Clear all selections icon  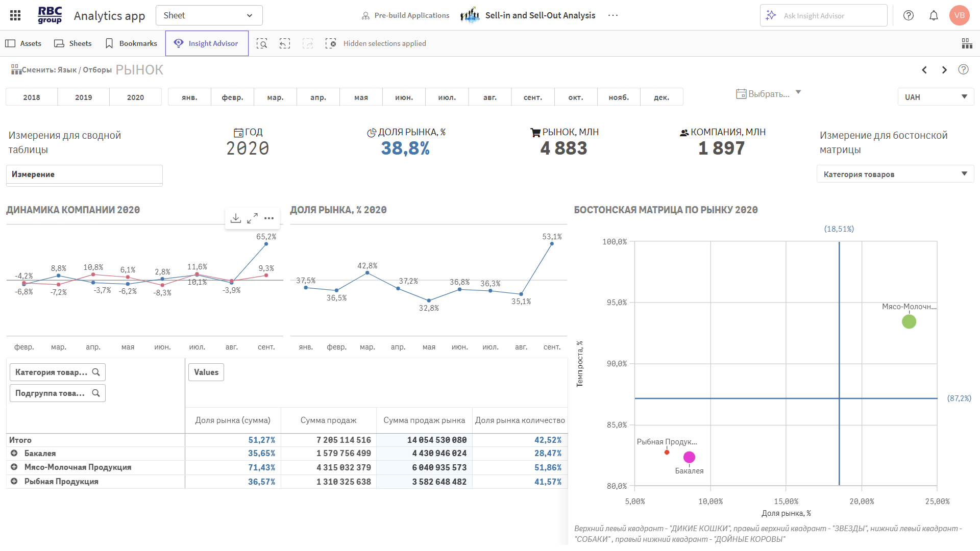(331, 43)
